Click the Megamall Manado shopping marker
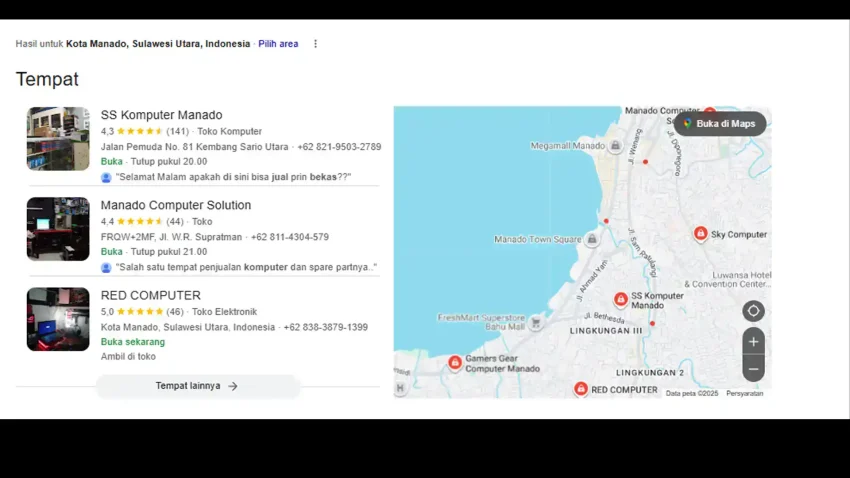This screenshot has width=850, height=478. point(615,146)
